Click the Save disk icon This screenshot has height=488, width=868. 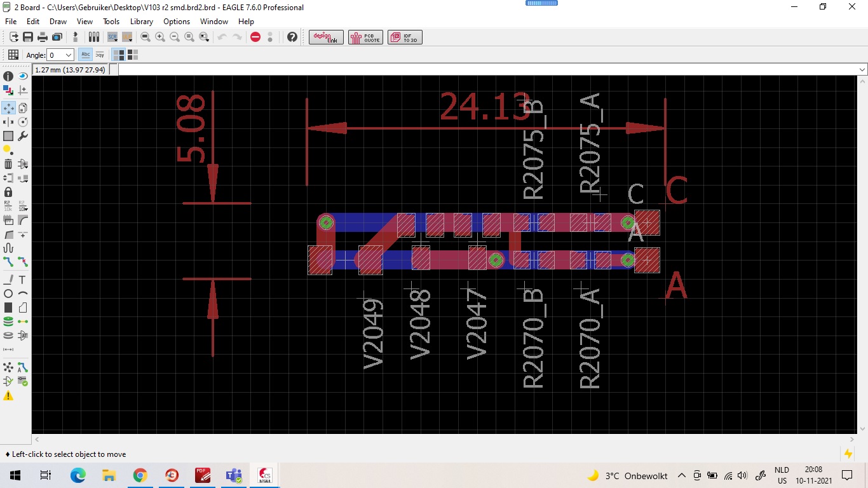[28, 37]
